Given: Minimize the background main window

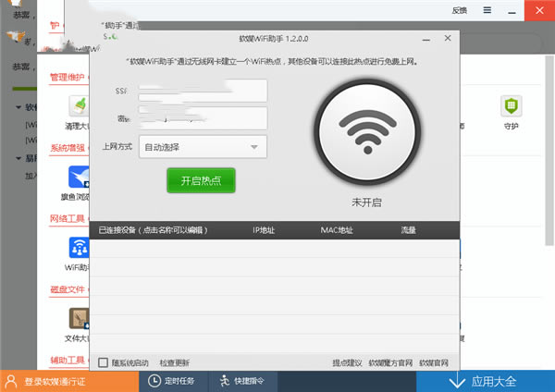Looking at the screenshot, I should (512, 11).
